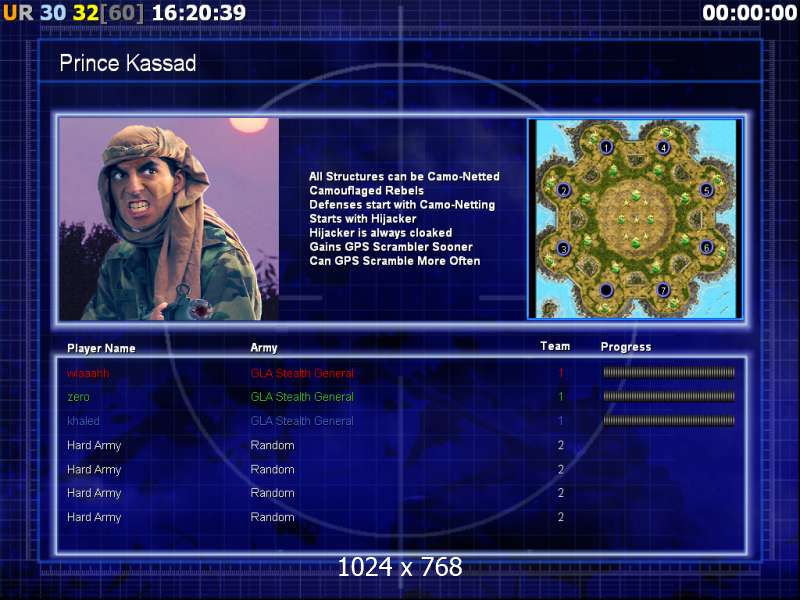Click "Defenses start with Camo-Netting" line
The height and width of the screenshot is (600, 800).
[x=402, y=205]
